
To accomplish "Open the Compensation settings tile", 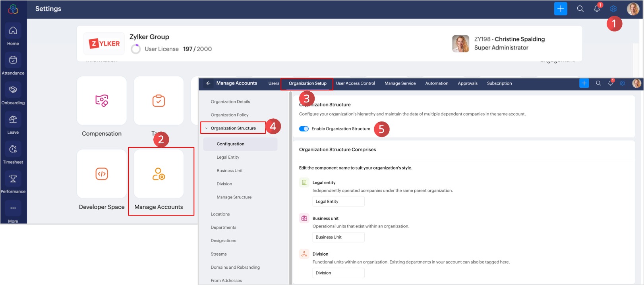I will point(102,101).
